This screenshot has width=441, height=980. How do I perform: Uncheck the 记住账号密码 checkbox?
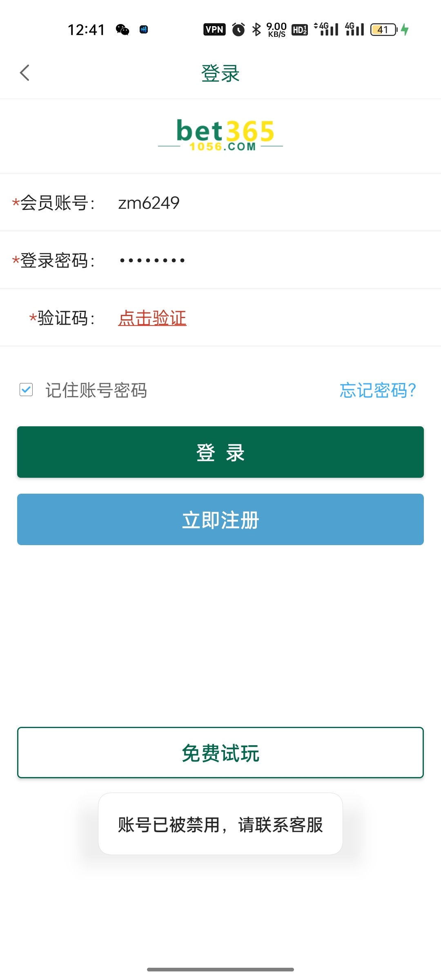(x=26, y=390)
